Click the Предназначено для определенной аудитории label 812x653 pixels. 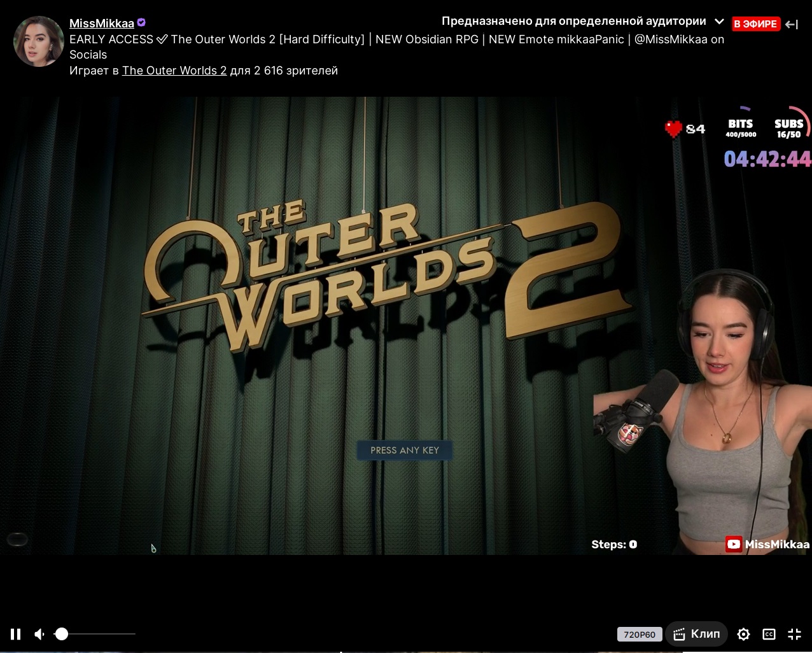pos(574,21)
